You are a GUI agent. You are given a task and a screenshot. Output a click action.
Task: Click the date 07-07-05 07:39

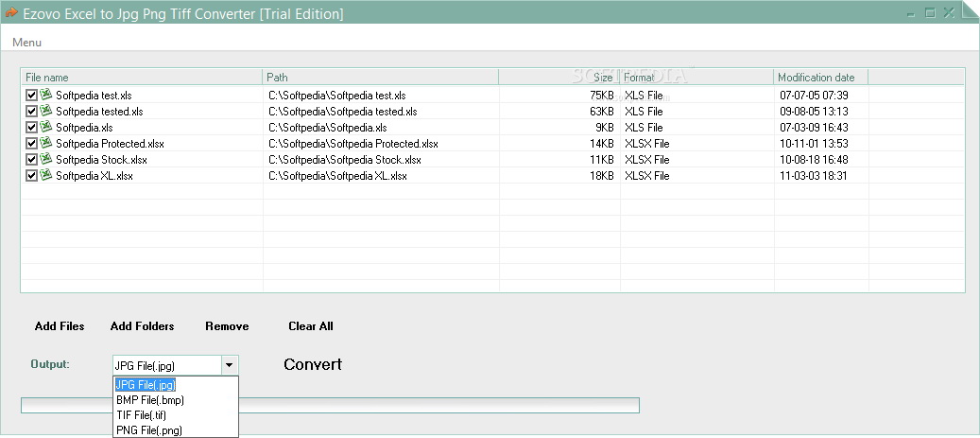[814, 96]
